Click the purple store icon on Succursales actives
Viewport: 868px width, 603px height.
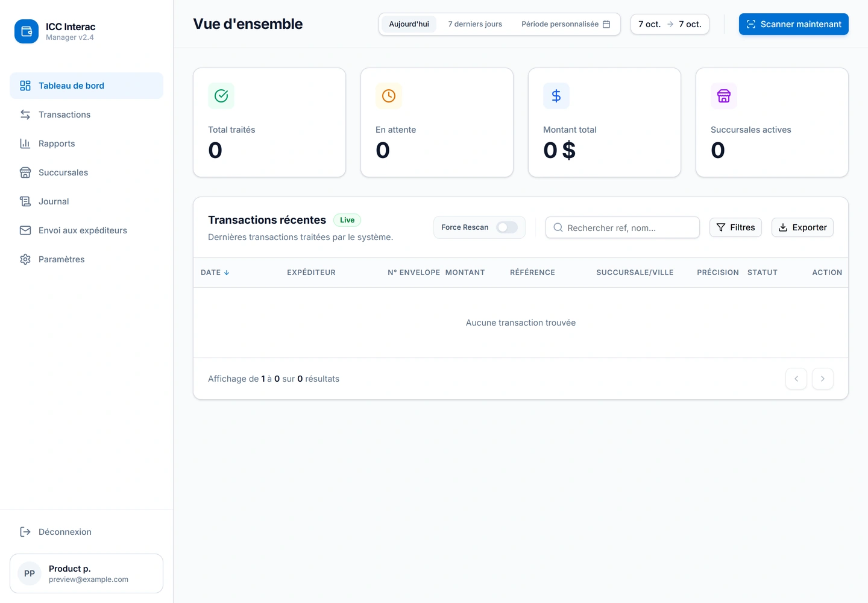tap(724, 96)
